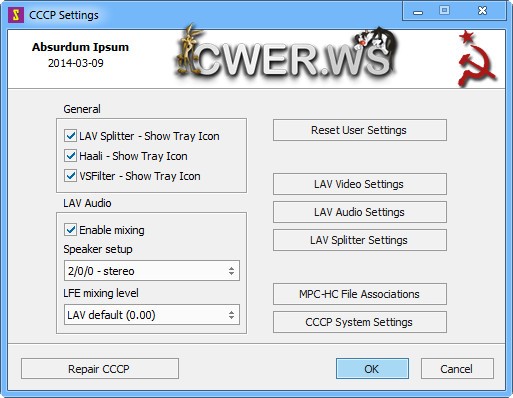513x398 pixels.
Task: Click the CCCP Settings title bar app icon
Action: (16, 15)
